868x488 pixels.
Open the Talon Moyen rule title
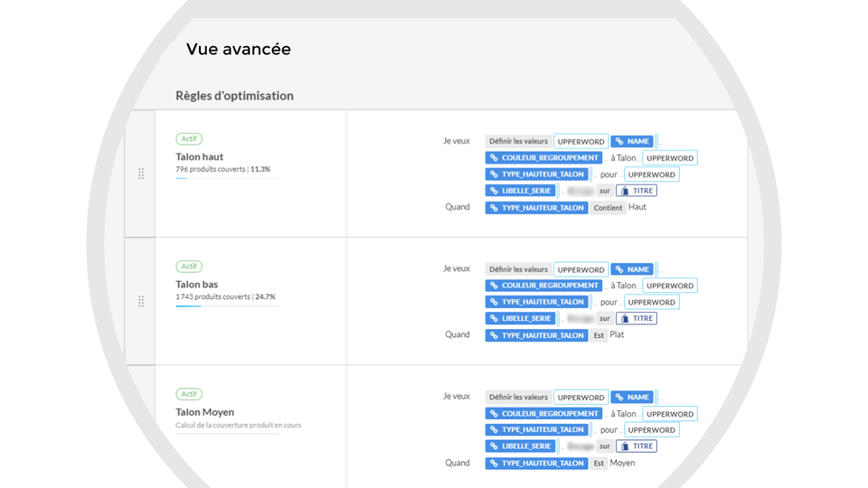[204, 412]
